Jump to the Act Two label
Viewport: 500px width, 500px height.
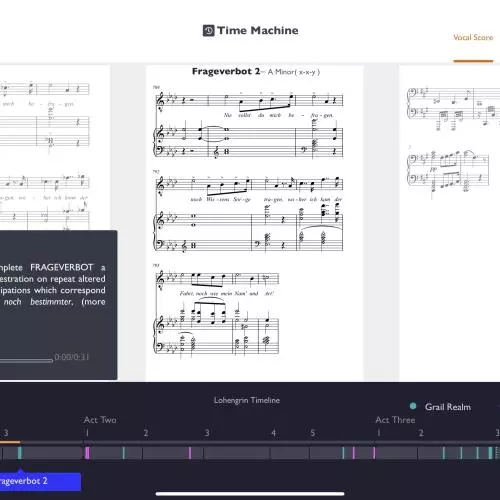[100, 420]
